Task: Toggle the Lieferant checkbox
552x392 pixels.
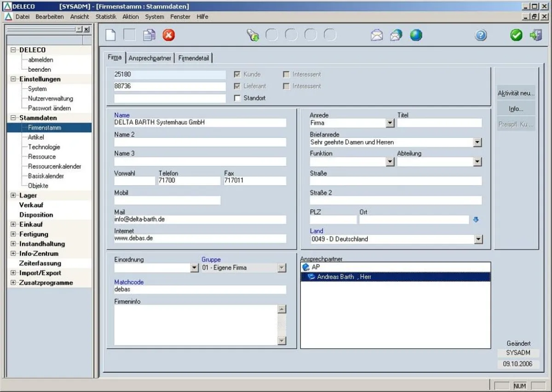Action: point(237,86)
